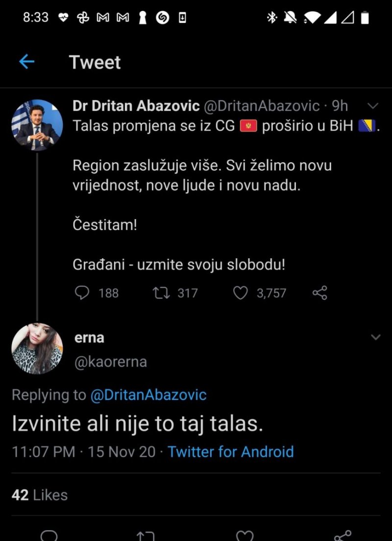Share Dritan Abazovic's tweet
The height and width of the screenshot is (541, 392).
(x=319, y=293)
